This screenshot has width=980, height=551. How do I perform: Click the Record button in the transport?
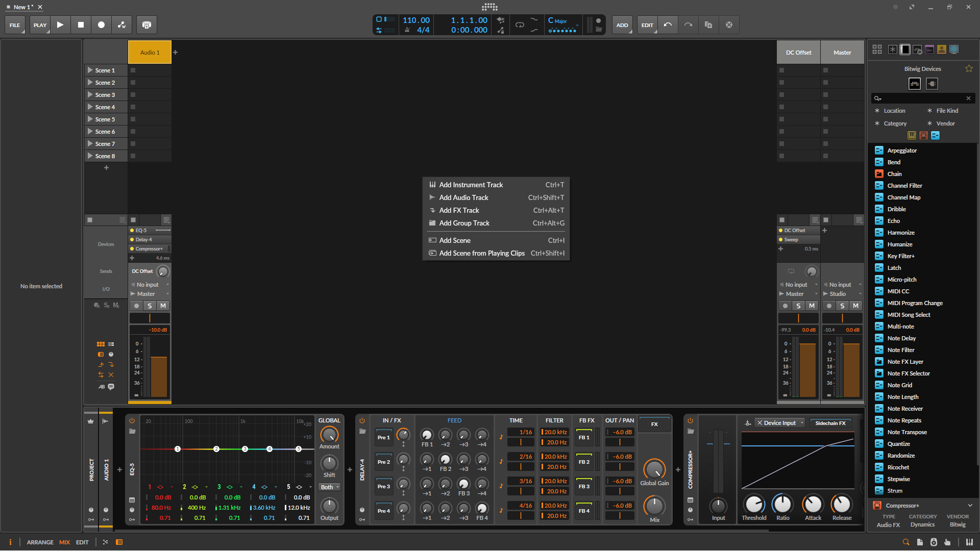[x=101, y=25]
